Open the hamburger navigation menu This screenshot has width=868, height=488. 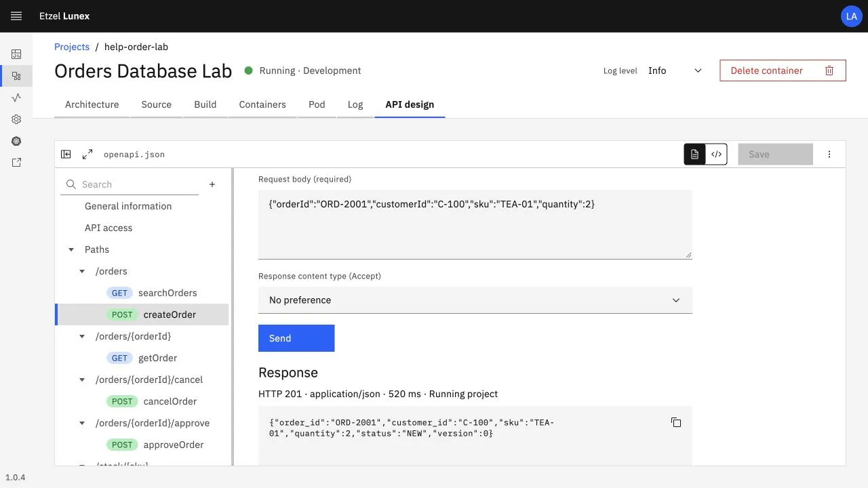coord(16,16)
